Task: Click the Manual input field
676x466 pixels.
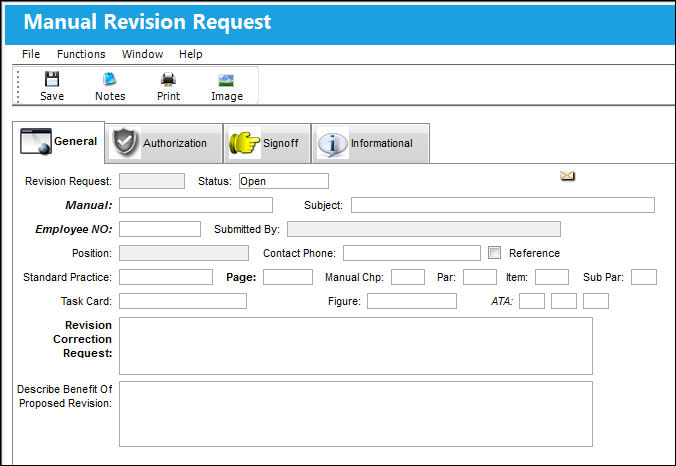Action: point(196,205)
